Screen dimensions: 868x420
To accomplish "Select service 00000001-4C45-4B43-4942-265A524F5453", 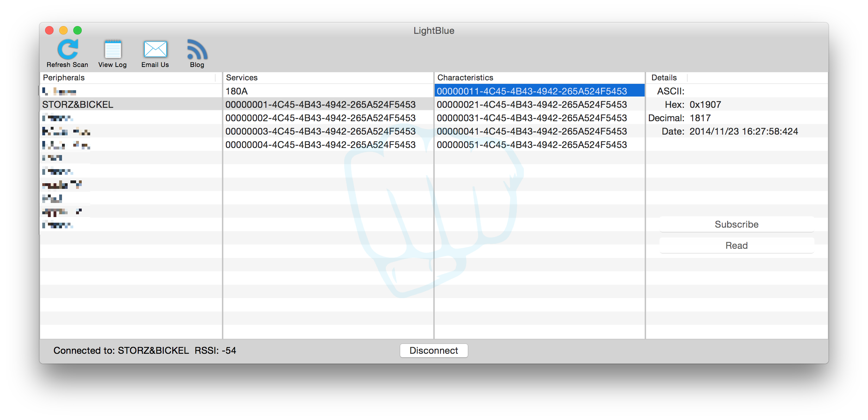I will (x=328, y=105).
